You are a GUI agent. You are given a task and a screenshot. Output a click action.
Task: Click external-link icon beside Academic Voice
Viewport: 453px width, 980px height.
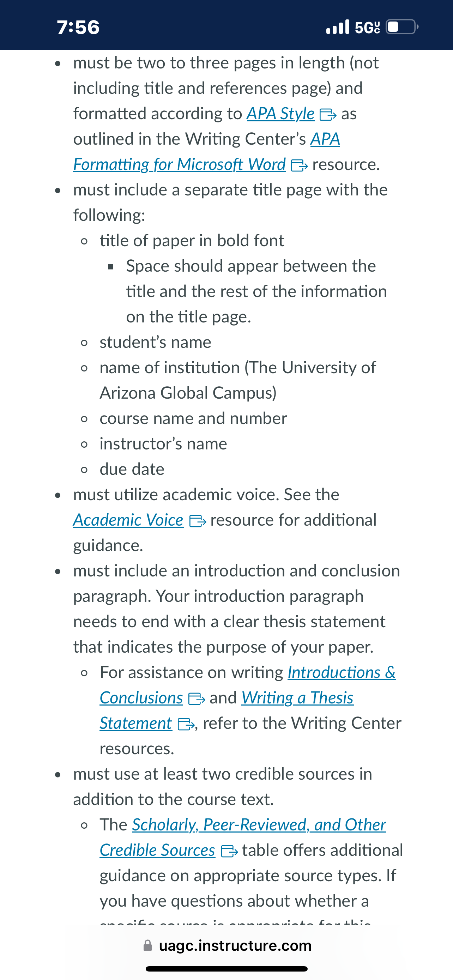click(x=198, y=521)
